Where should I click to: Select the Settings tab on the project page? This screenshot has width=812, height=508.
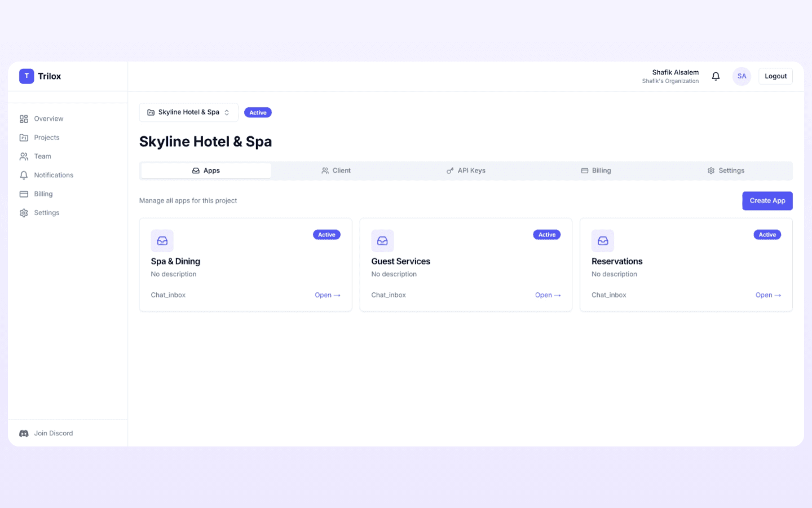click(726, 170)
